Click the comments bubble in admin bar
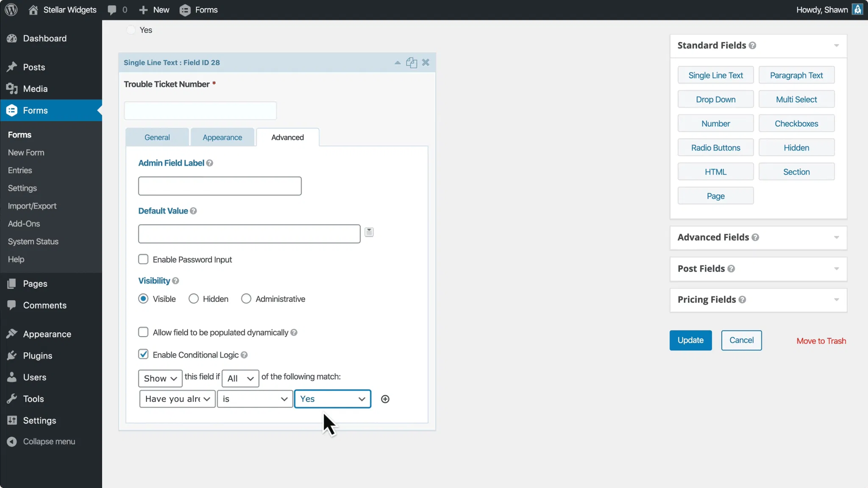Screen dimensions: 868x488 click(112, 10)
